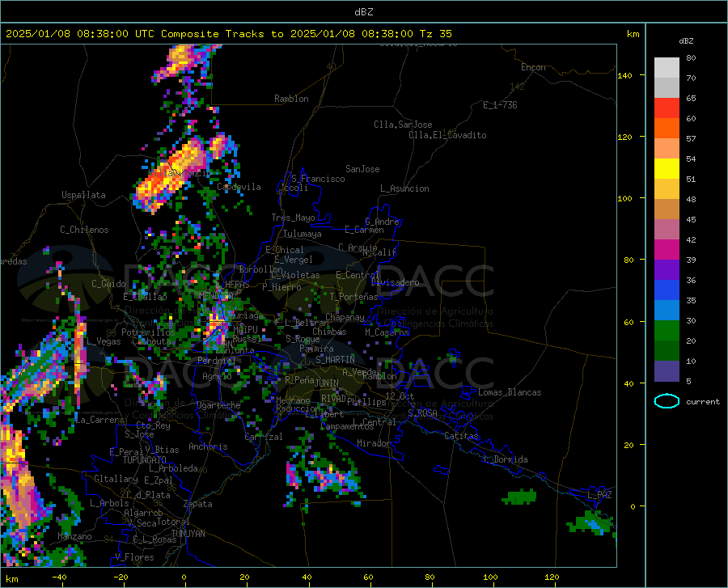Screen dimensions: 728x588
Task: Select the 45 dBZ brown color swatch
Action: pyautogui.click(x=667, y=209)
